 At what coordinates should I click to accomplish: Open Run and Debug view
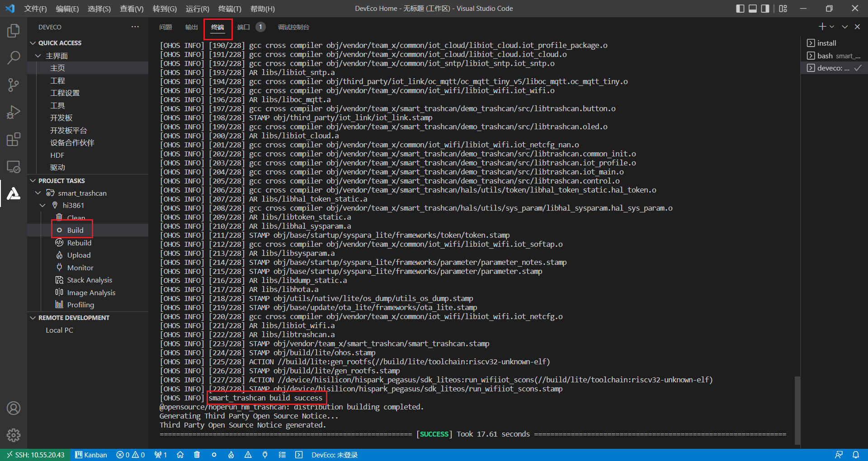[14, 112]
